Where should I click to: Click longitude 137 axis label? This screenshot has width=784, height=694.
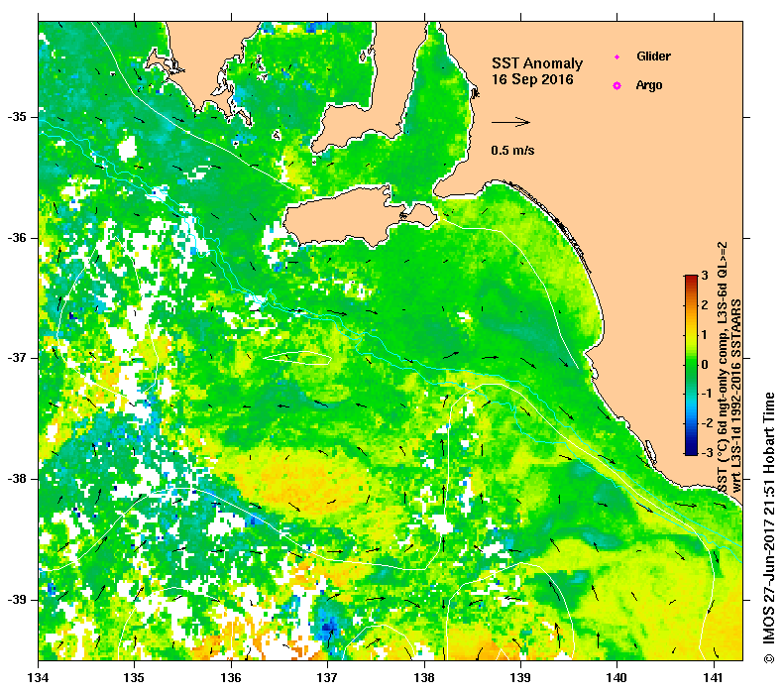(x=327, y=678)
